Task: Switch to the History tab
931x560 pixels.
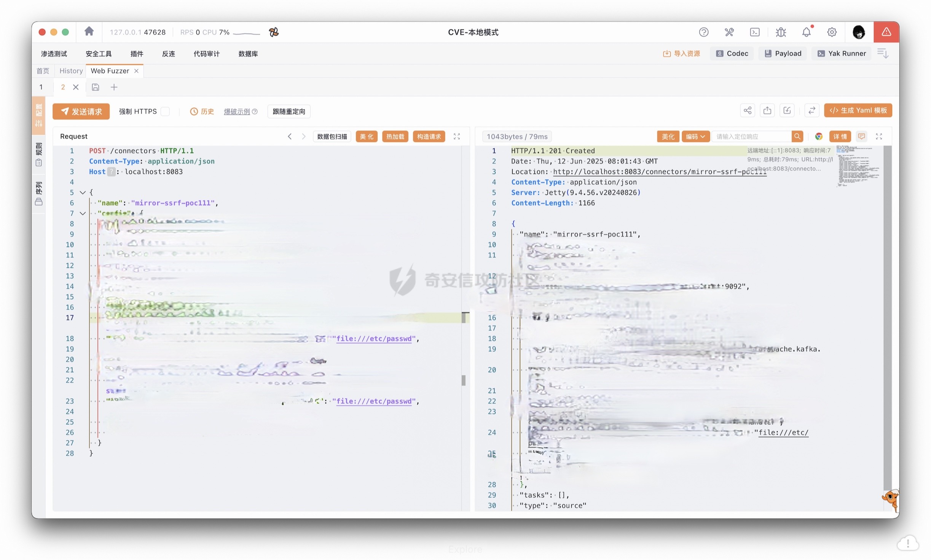Action: tap(71, 71)
